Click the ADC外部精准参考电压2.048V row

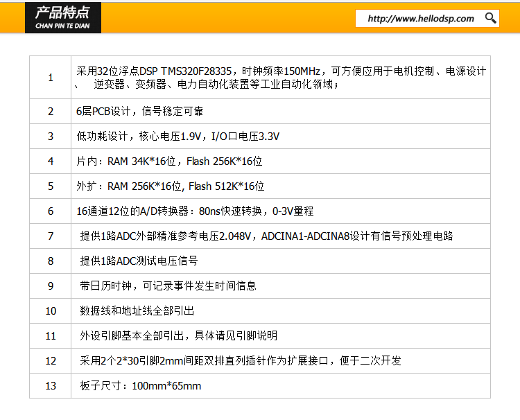pos(266,236)
